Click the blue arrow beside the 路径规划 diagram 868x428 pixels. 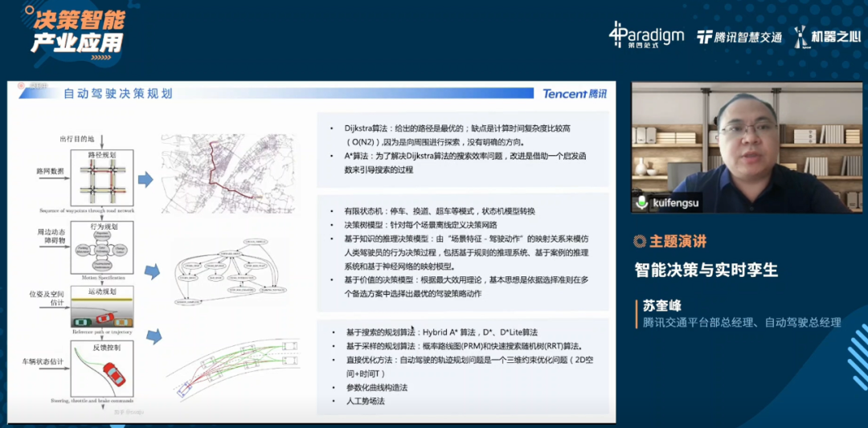click(x=145, y=179)
